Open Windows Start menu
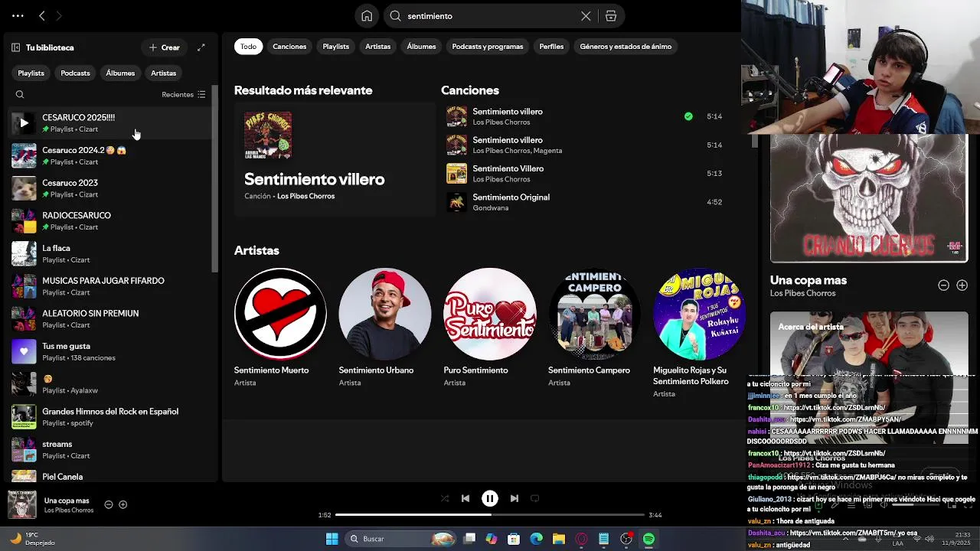The image size is (980, 551). click(332, 539)
